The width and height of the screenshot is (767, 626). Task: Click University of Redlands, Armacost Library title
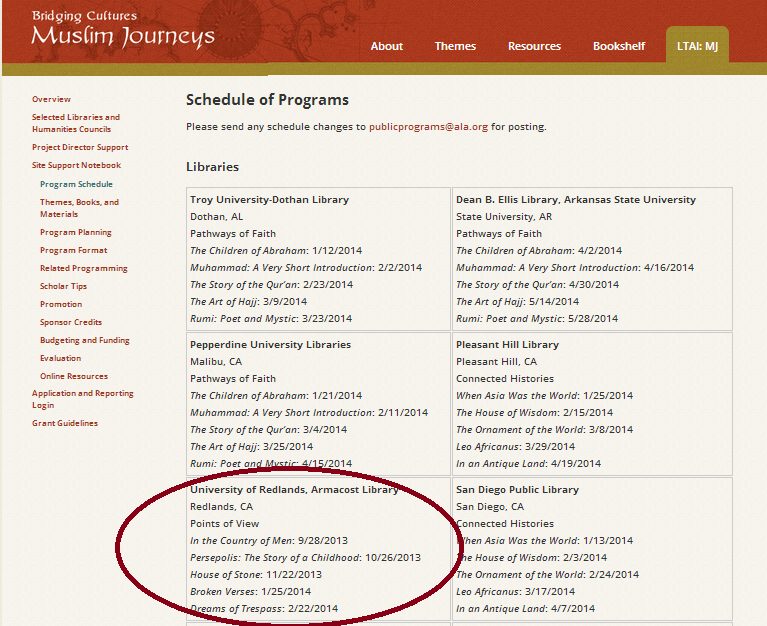[294, 490]
